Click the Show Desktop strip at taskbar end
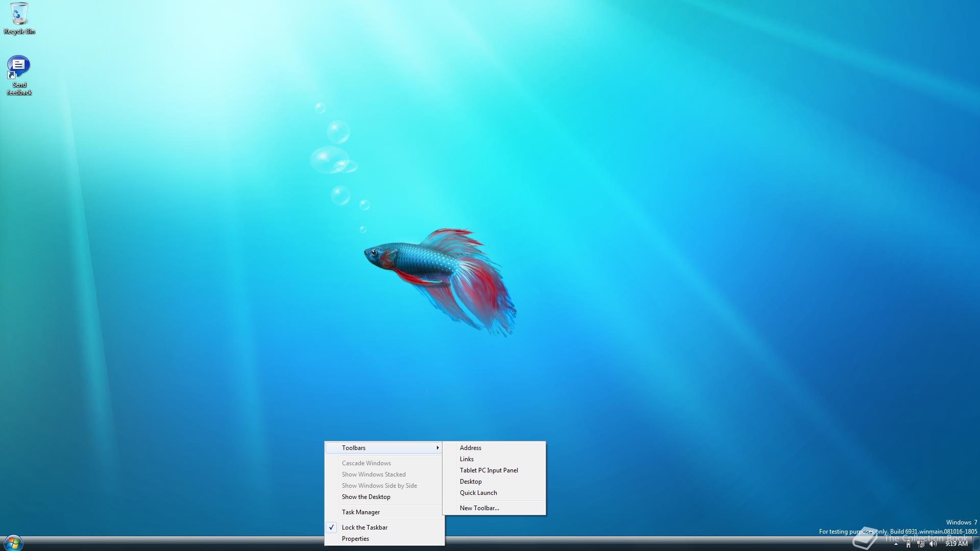This screenshot has width=980, height=551. [x=976, y=544]
